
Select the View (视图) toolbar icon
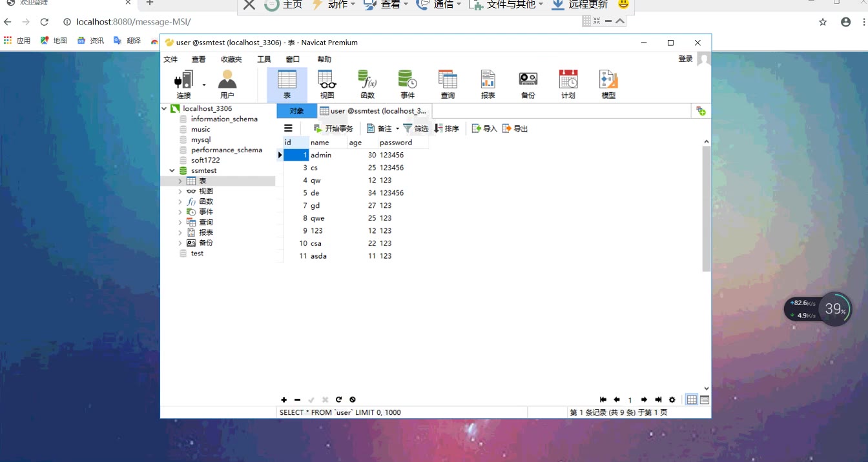[327, 80]
